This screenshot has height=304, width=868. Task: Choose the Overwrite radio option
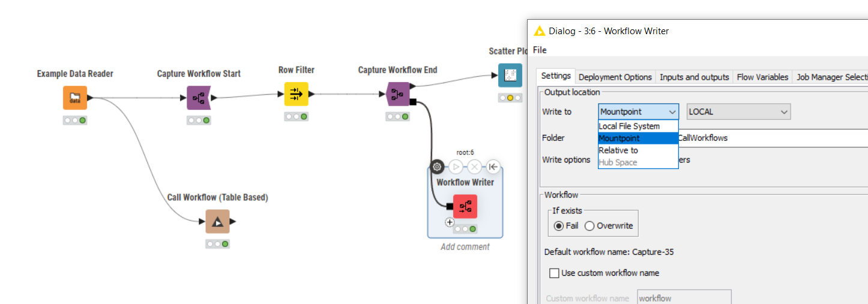[589, 226]
